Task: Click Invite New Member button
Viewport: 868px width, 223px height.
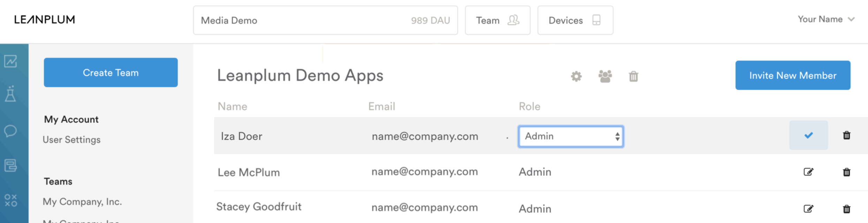Action: [x=793, y=75]
